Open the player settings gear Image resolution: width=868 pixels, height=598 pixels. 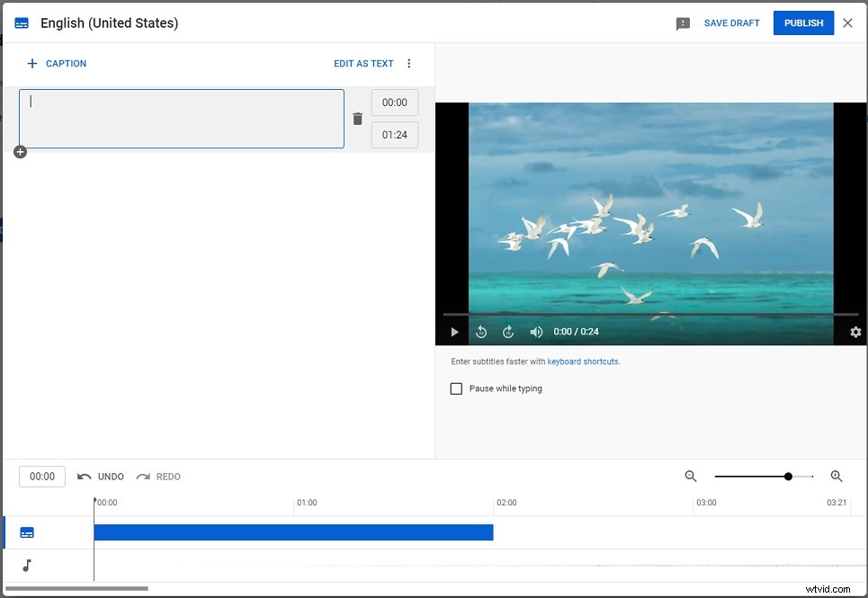tap(855, 332)
